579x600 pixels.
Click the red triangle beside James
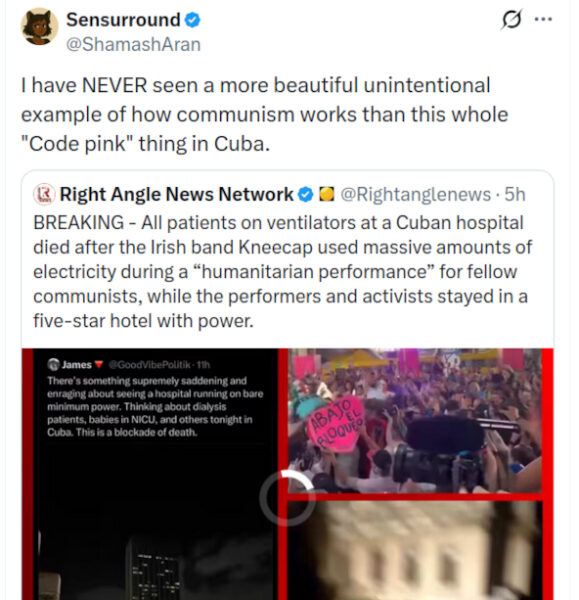[99, 364]
